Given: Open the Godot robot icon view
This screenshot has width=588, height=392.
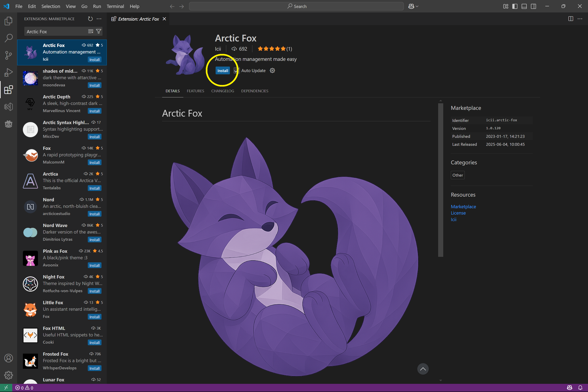Looking at the screenshot, I should [9, 124].
